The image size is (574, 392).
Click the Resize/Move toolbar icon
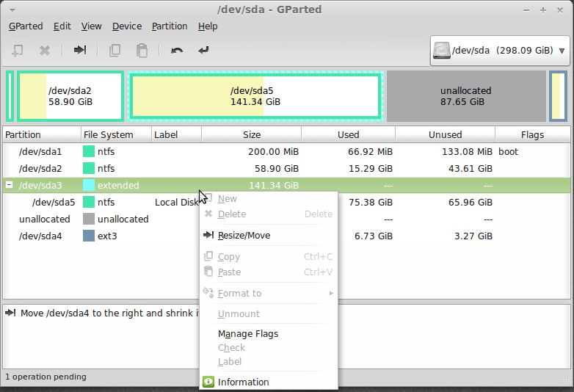click(80, 50)
